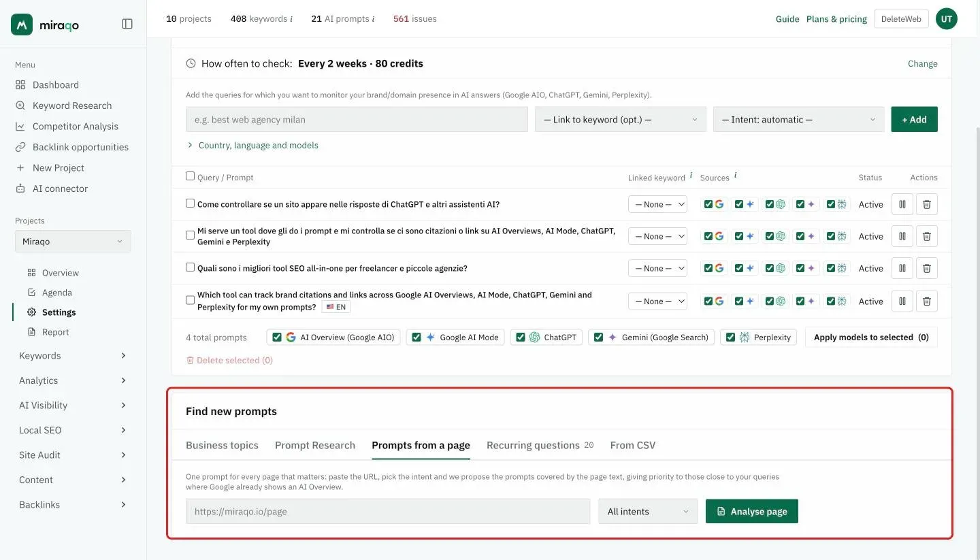Pause the 'Come controllare se un sito' prompt

coord(902,204)
